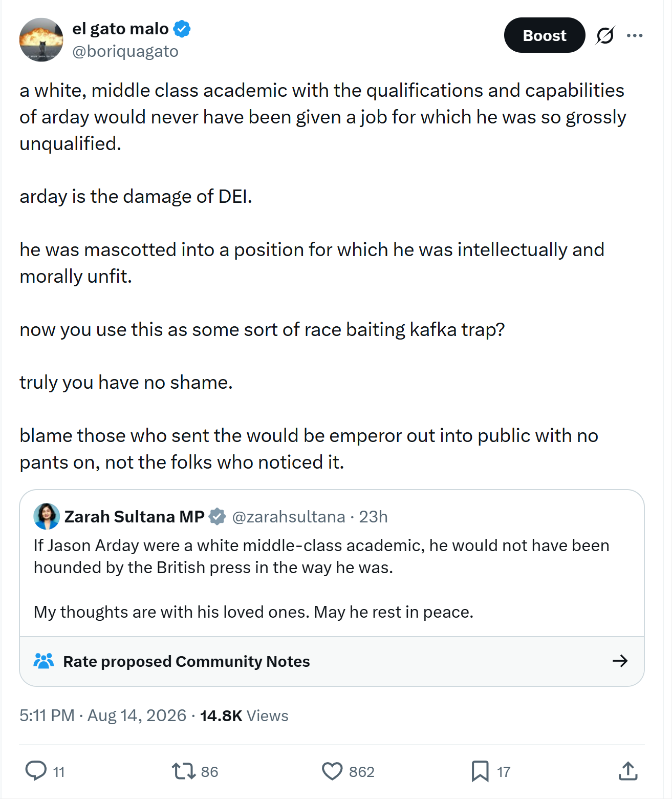The height and width of the screenshot is (799, 672).
Task: Like the post with the heart icon
Action: [x=332, y=771]
